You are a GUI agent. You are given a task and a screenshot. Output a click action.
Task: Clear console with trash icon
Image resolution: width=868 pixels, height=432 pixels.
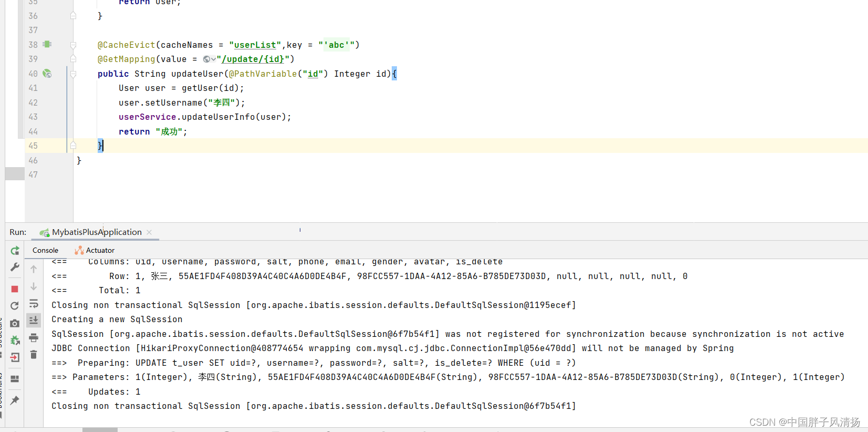coord(34,355)
